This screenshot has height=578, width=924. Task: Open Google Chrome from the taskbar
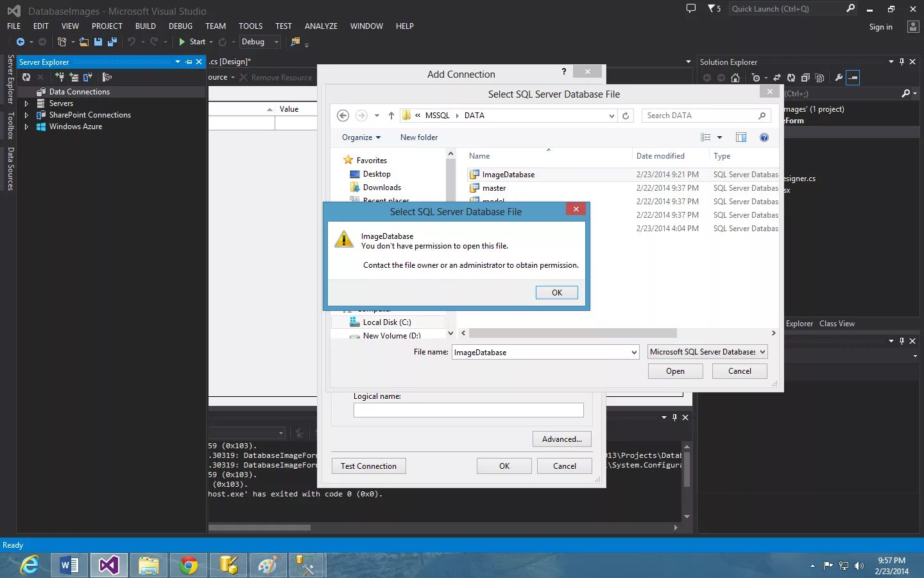(189, 565)
